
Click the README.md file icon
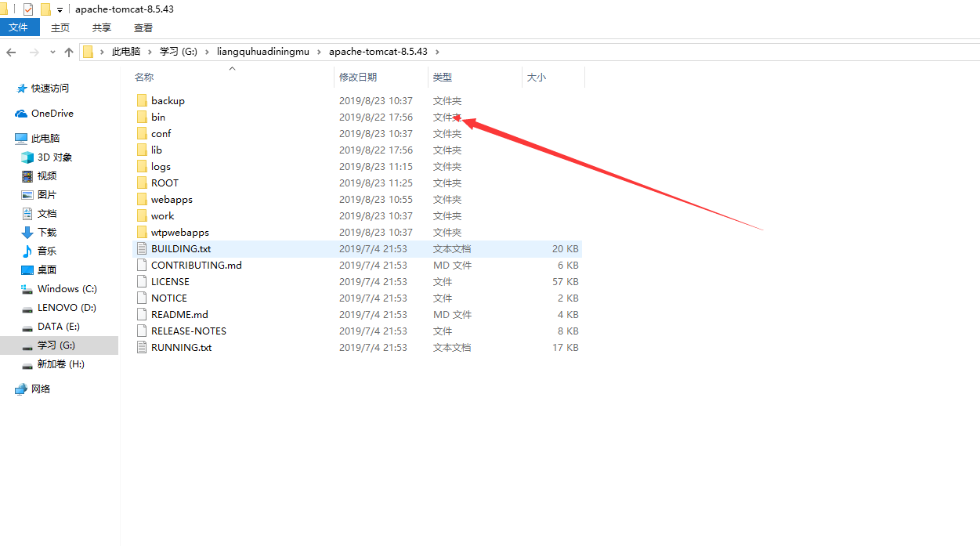click(x=142, y=314)
